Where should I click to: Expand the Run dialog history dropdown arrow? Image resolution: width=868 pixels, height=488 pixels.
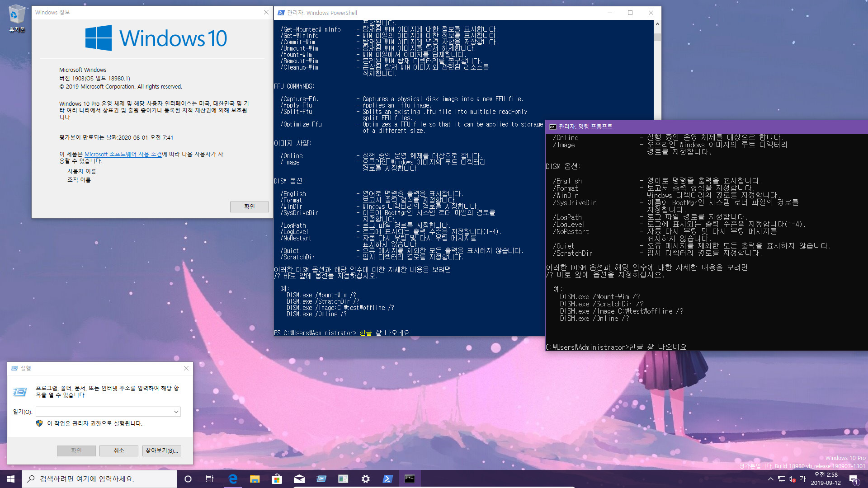pyautogui.click(x=176, y=412)
